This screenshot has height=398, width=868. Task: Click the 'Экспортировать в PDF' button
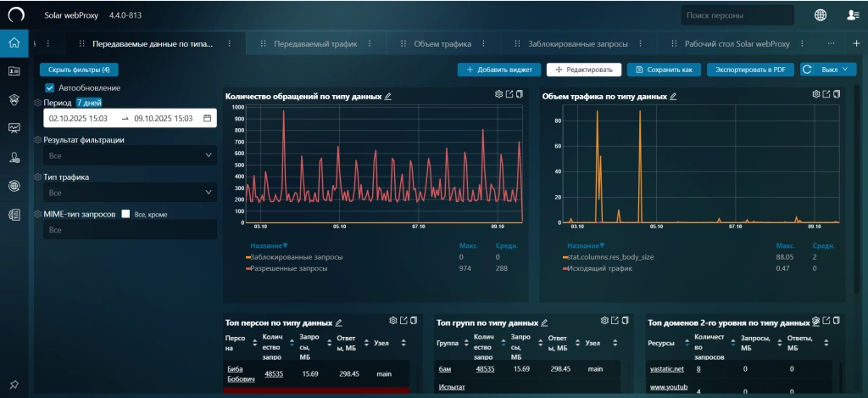pyautogui.click(x=748, y=70)
